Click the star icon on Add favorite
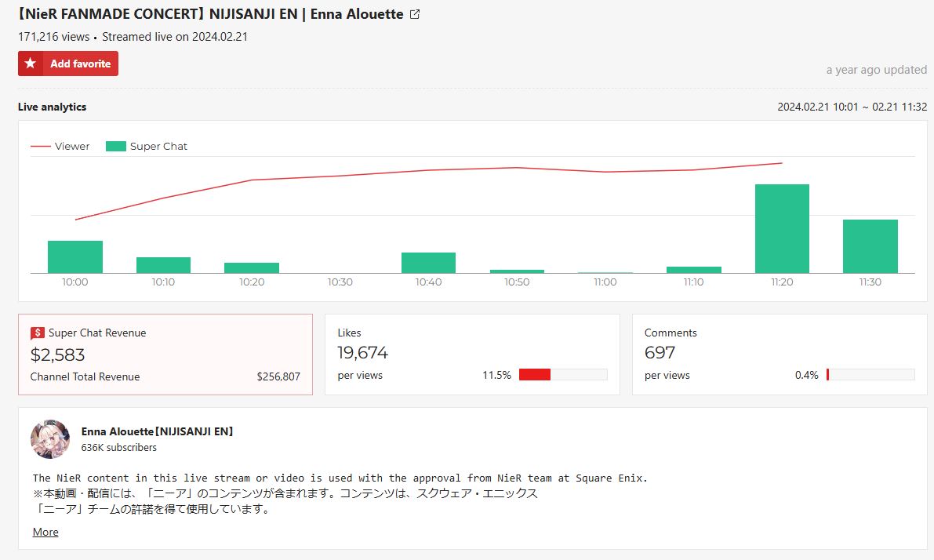Image resolution: width=934 pixels, height=560 pixels. [31, 64]
